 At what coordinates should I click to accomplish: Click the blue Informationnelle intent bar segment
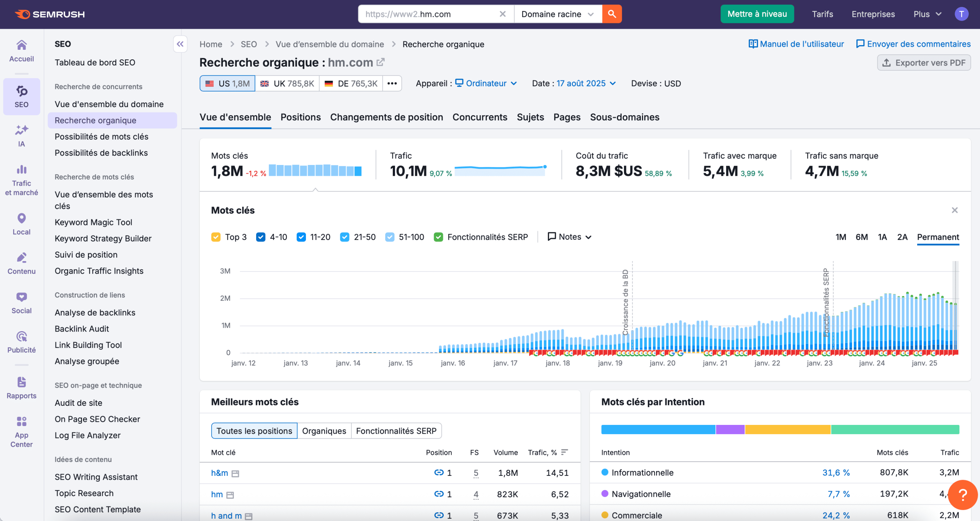point(658,430)
